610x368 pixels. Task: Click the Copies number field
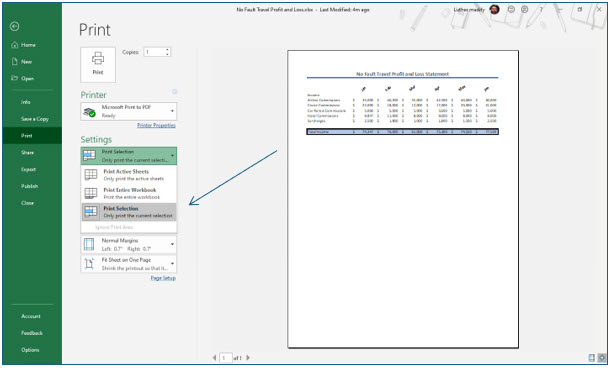[154, 52]
